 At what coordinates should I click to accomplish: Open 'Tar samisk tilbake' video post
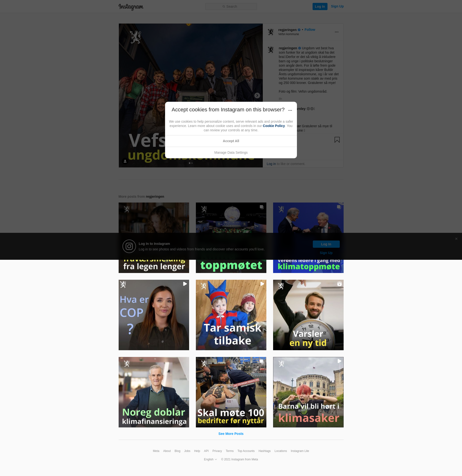pyautogui.click(x=231, y=315)
